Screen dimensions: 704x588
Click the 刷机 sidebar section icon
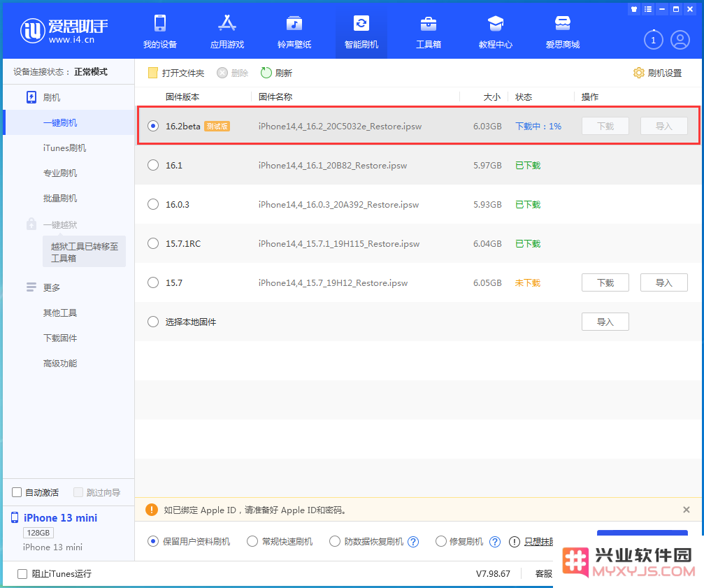31,97
